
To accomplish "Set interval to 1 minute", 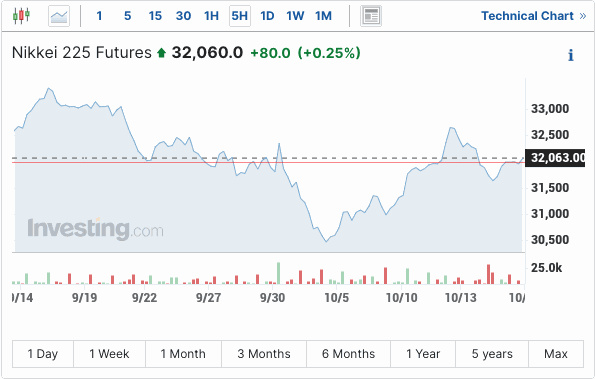I will (99, 16).
